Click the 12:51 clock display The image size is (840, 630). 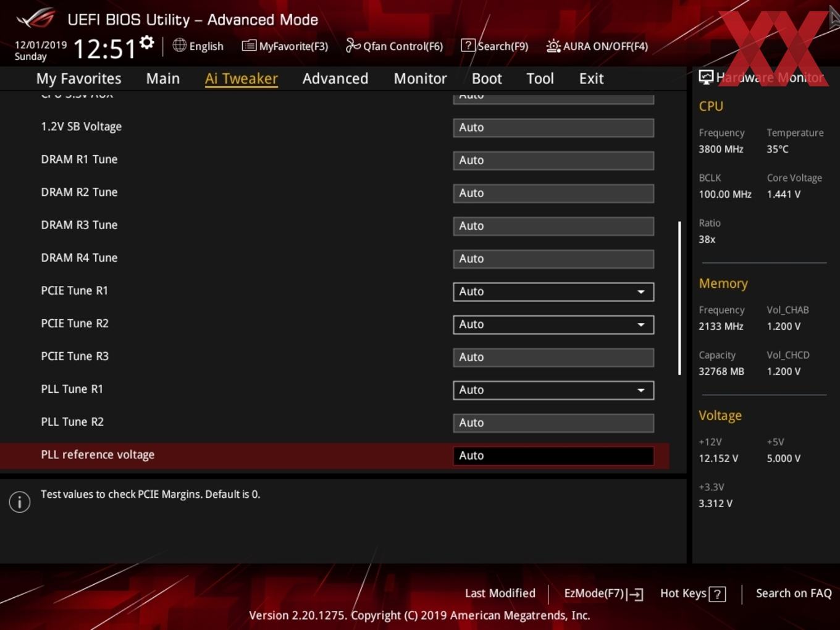tap(104, 48)
